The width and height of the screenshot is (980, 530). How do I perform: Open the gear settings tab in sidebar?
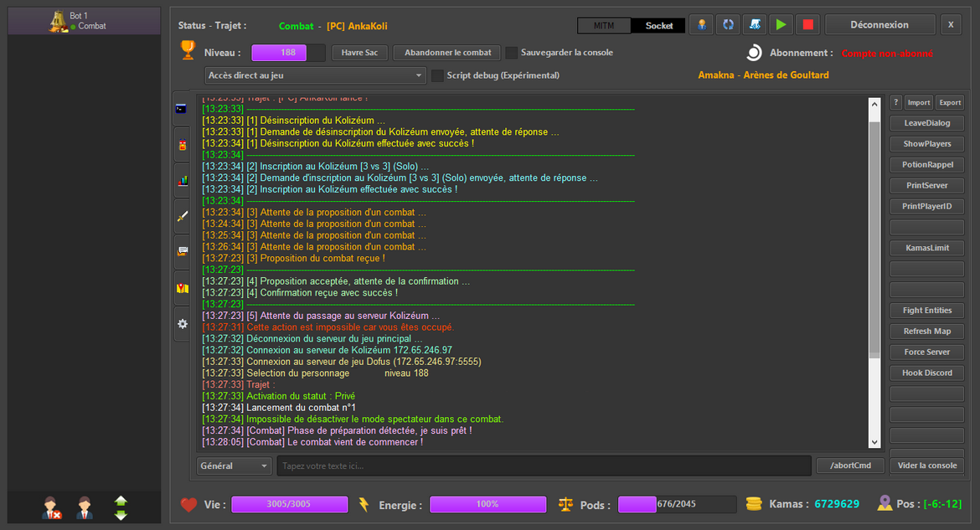point(182,324)
